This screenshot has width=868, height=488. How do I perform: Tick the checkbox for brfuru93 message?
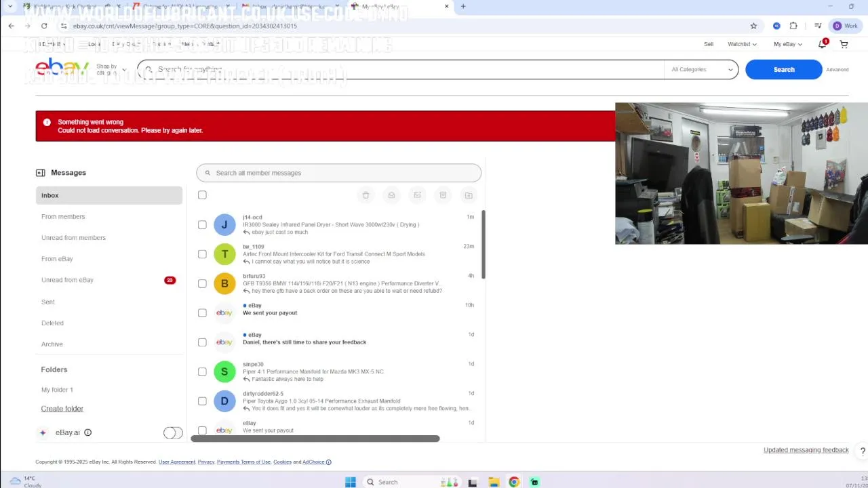[202, 283]
